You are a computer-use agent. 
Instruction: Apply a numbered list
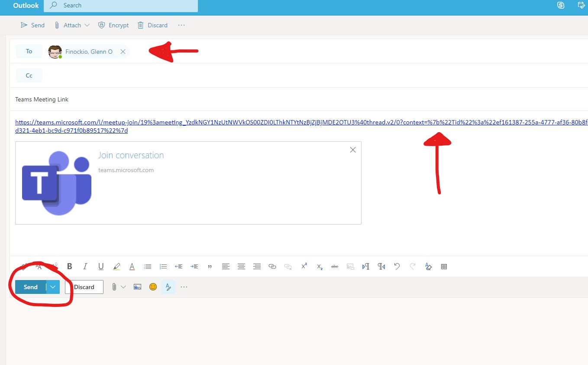click(163, 267)
